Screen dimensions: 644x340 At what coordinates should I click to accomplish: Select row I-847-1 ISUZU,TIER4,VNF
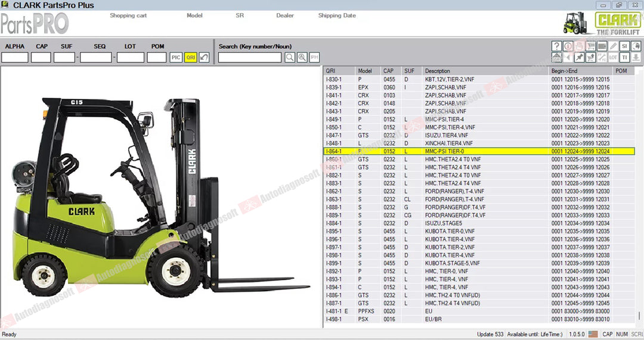point(479,135)
